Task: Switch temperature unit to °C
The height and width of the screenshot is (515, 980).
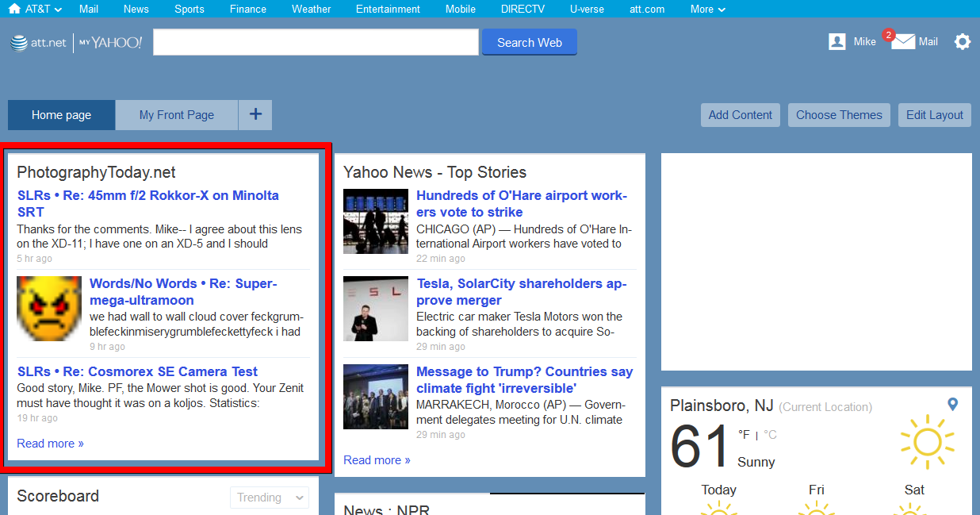Action: 770,435
